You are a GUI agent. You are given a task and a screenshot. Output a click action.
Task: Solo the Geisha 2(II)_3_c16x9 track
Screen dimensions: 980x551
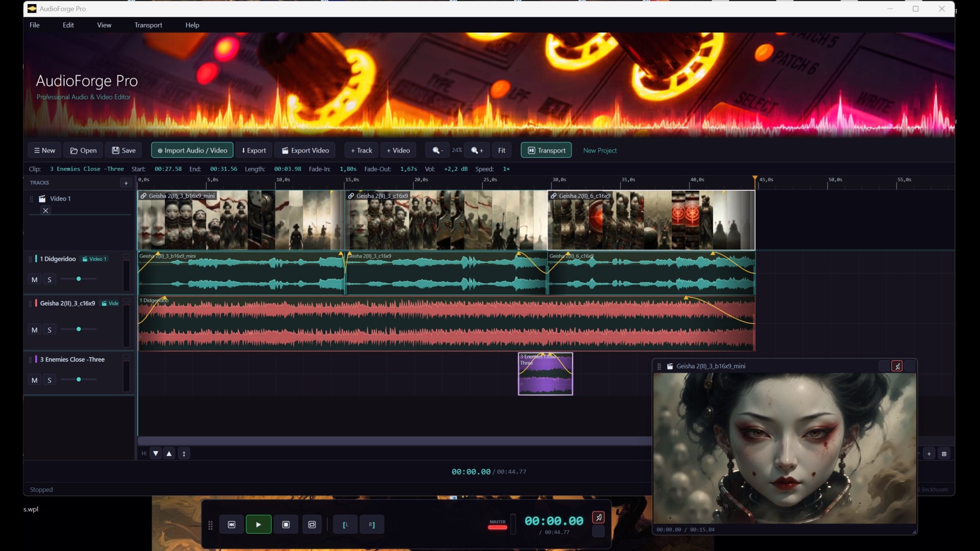click(50, 330)
